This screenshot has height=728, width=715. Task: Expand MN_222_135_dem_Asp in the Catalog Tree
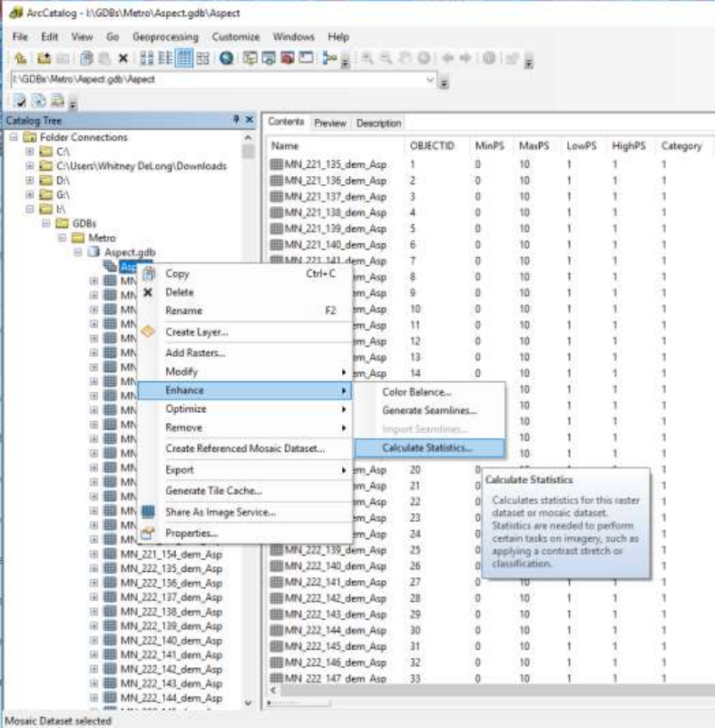[x=93, y=569]
